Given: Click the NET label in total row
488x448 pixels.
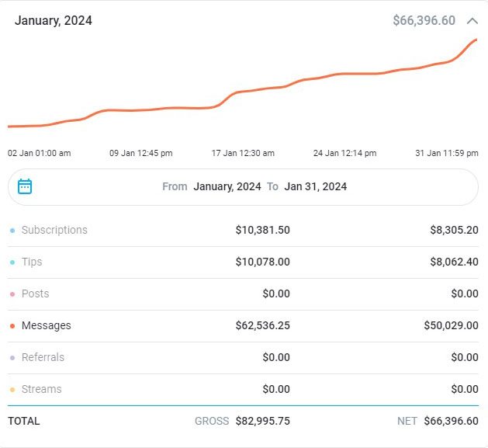Looking at the screenshot, I should (x=407, y=421).
